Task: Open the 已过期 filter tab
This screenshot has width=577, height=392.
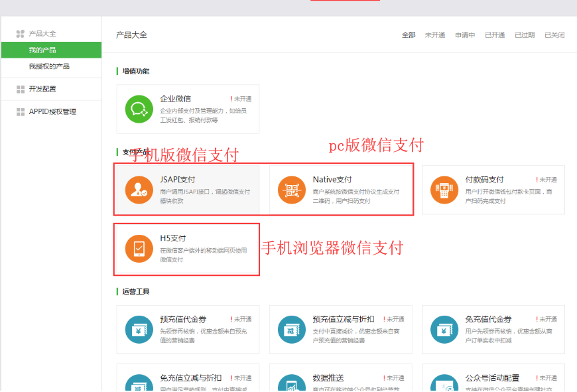Action: click(525, 35)
